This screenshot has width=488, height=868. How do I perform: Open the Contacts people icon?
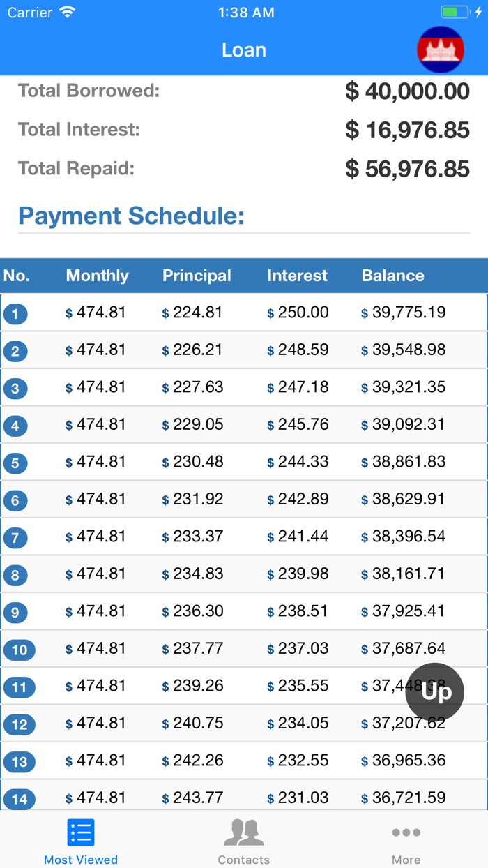(243, 832)
